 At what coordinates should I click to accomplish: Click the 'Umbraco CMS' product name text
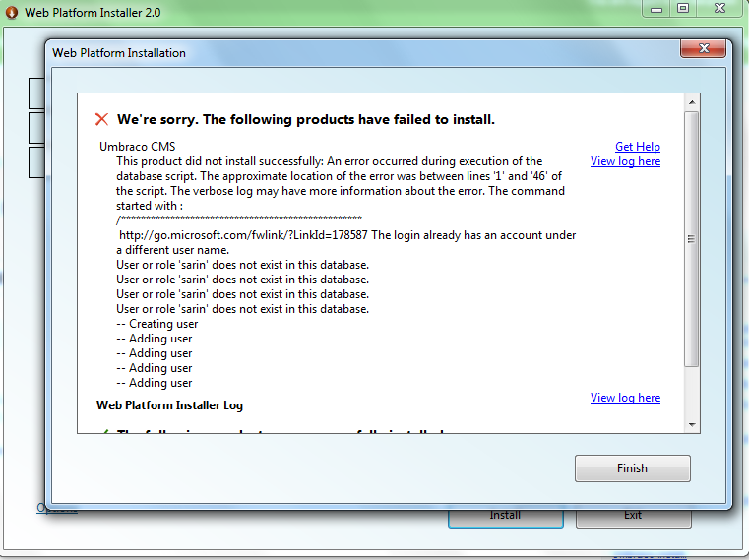click(138, 147)
